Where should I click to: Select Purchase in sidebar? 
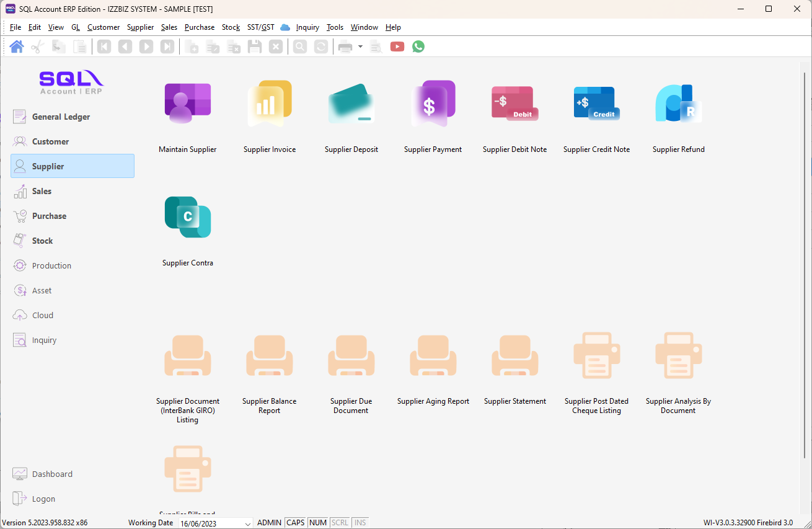[x=73, y=216]
